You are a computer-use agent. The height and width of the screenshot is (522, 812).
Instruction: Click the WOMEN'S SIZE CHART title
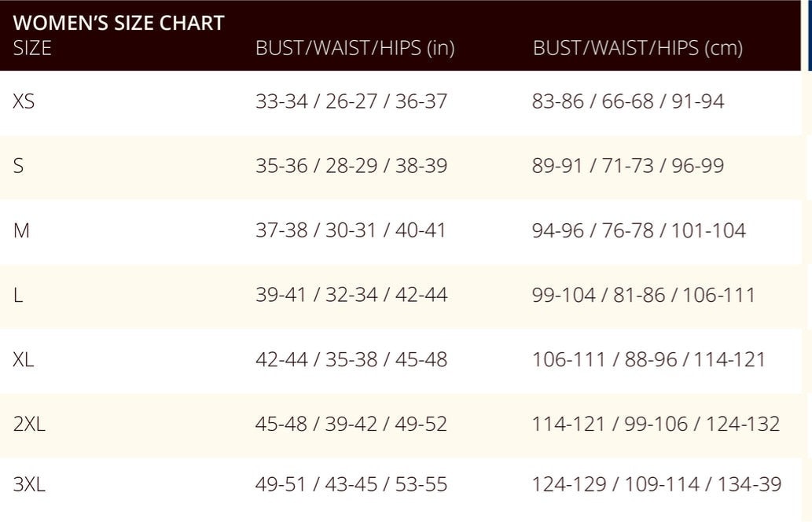coord(119,23)
